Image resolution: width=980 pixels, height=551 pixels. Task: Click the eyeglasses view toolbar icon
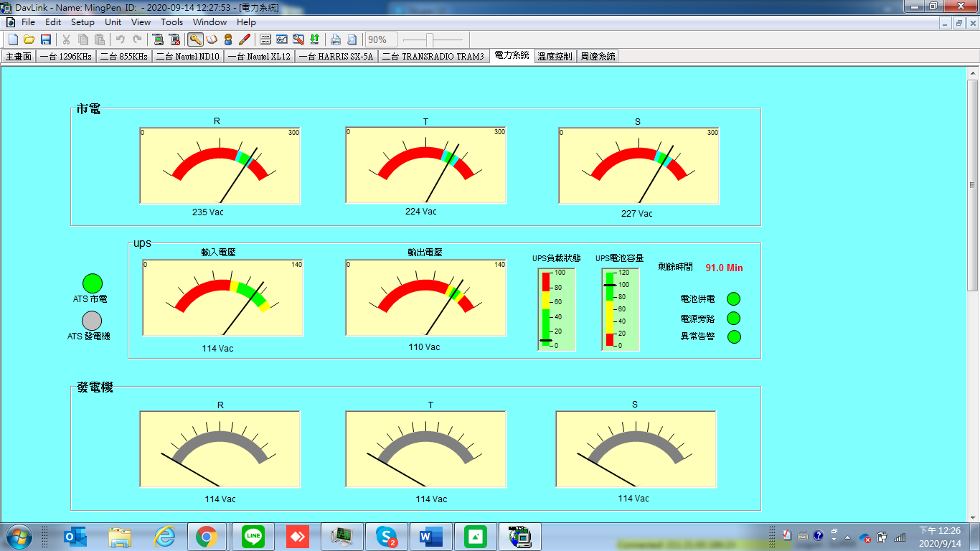[x=282, y=39]
